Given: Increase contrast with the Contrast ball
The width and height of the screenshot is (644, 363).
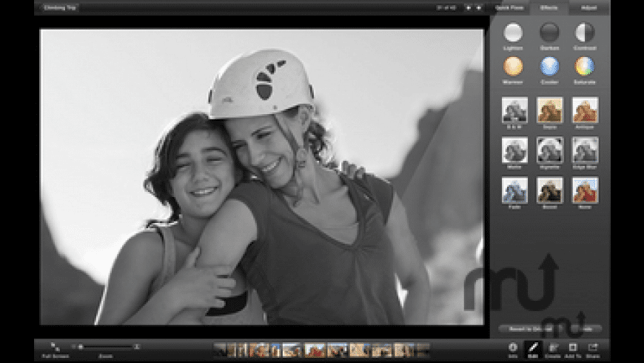Looking at the screenshot, I should tap(585, 33).
